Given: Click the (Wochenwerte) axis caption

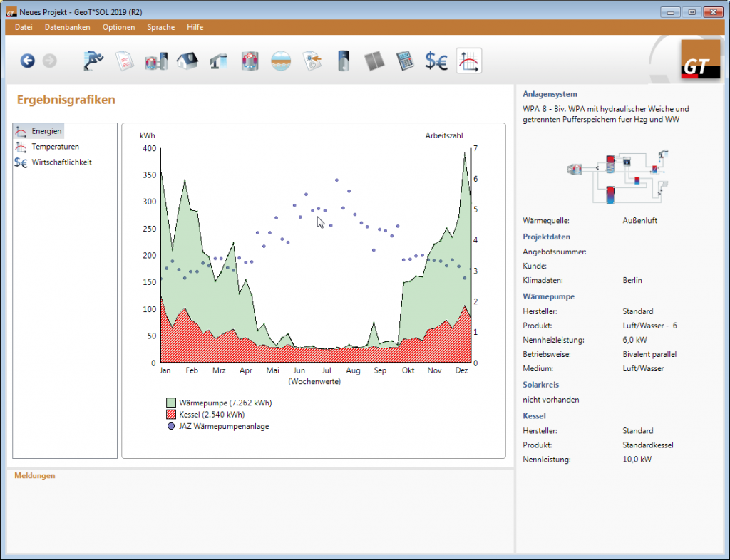Looking at the screenshot, I should tap(314, 381).
